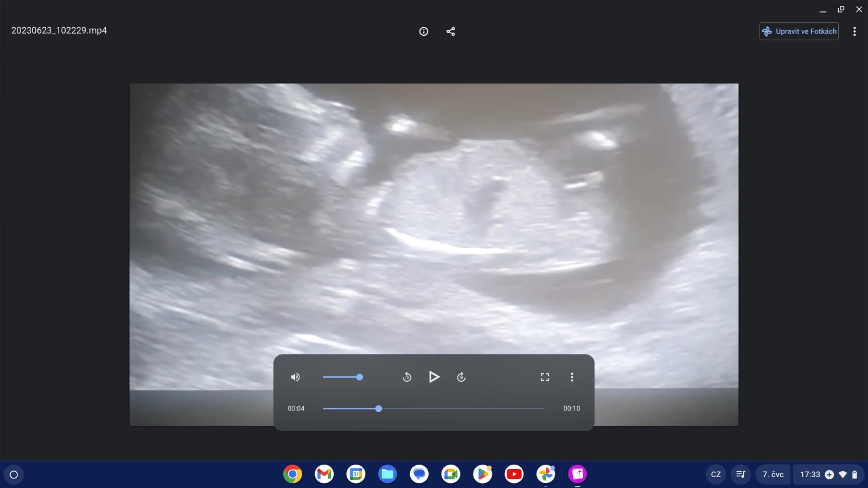868x488 pixels.
Task: Click the Upravit ve Fotkách button
Action: (x=799, y=31)
